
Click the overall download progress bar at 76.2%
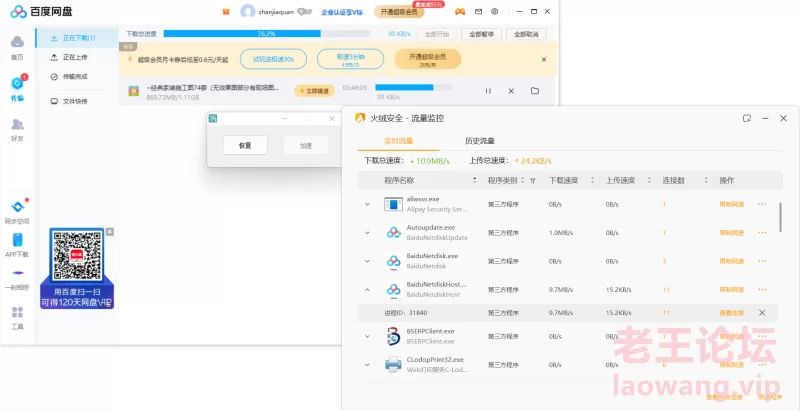click(266, 34)
